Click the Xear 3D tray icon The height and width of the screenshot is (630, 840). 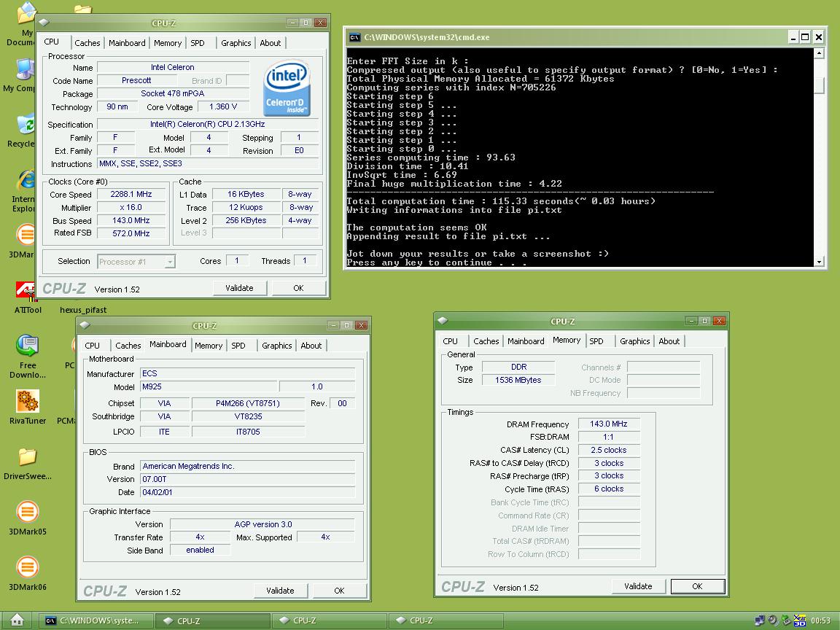(x=799, y=621)
